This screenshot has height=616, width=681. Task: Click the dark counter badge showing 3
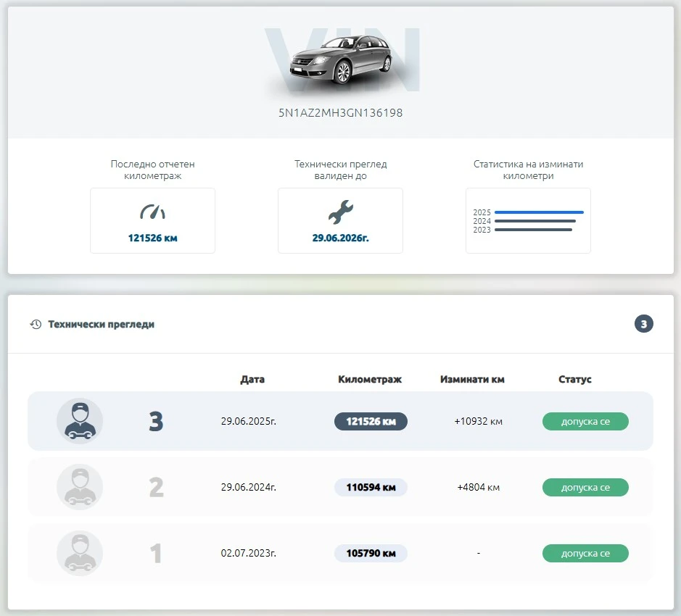coord(643,324)
